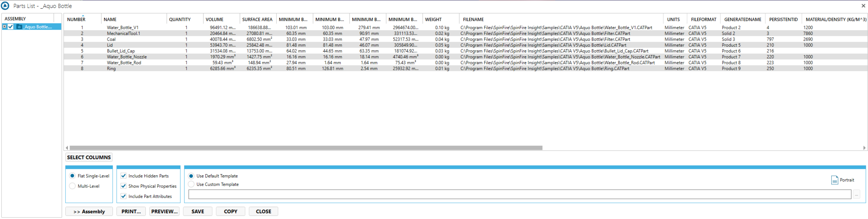
Task: Click the scrollbar left arrow
Action: [x=67, y=148]
